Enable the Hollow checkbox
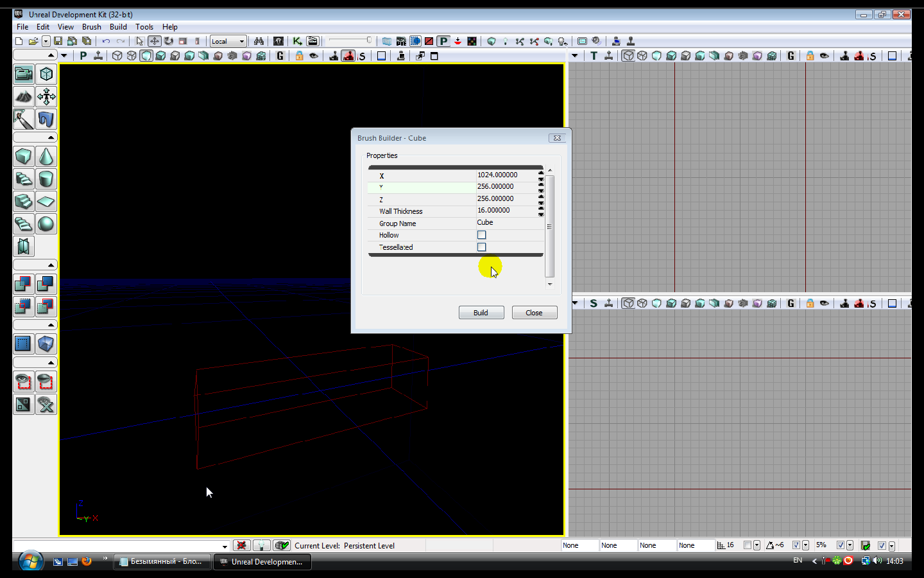 [482, 235]
